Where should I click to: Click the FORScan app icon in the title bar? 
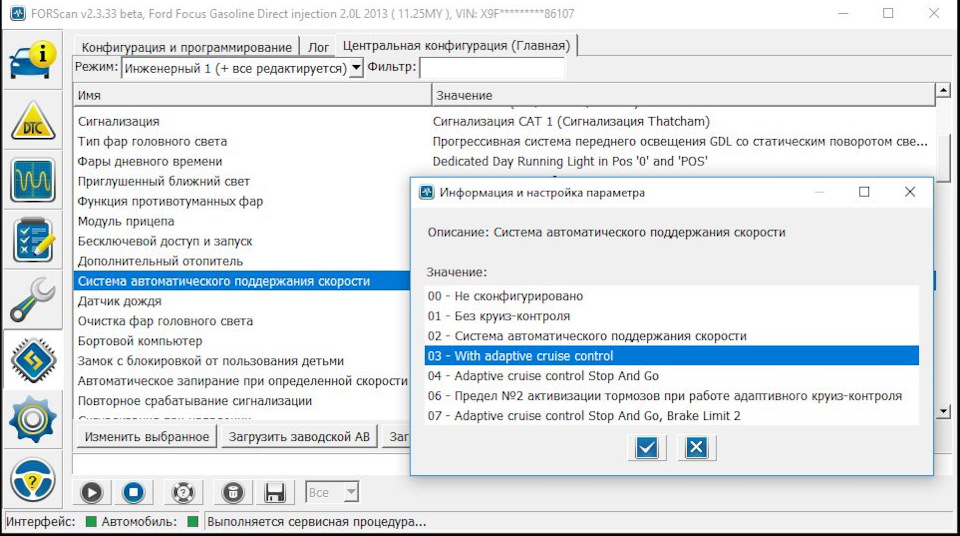(17, 13)
